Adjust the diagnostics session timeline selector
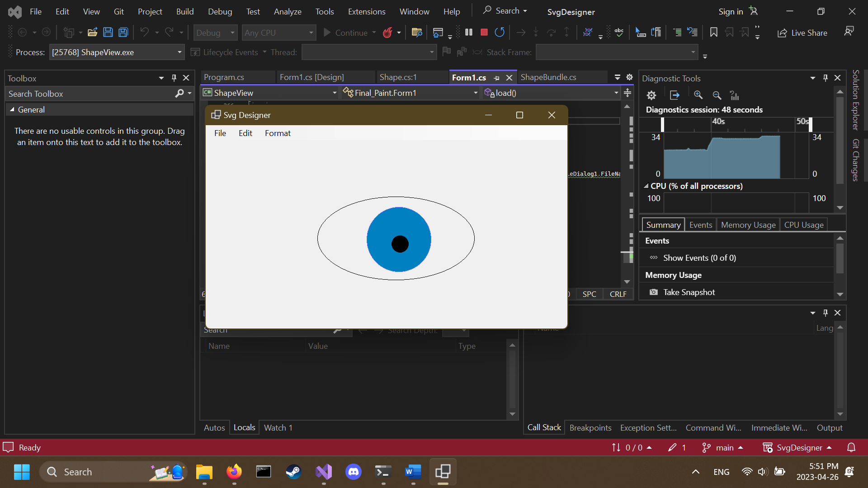Viewport: 868px width, 488px height. (x=662, y=124)
